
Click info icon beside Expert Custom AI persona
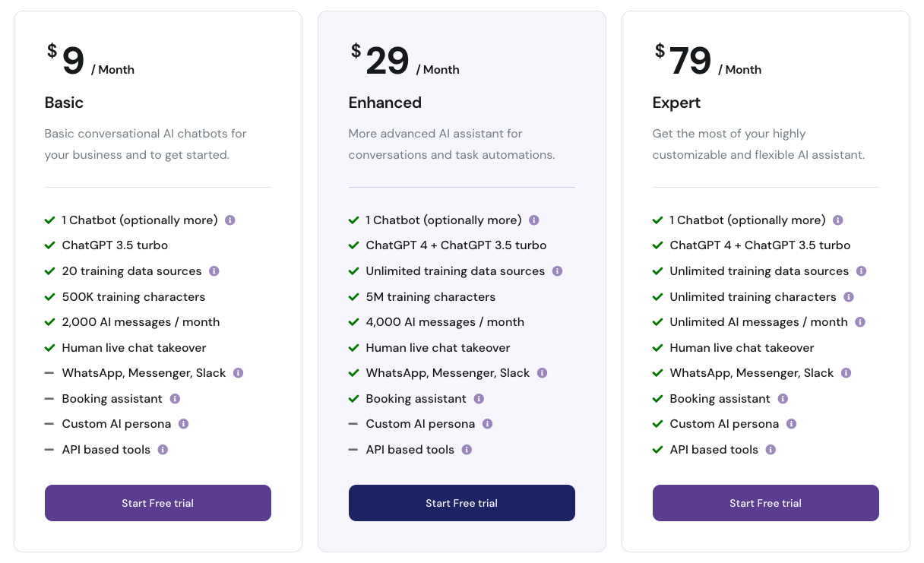coord(791,424)
